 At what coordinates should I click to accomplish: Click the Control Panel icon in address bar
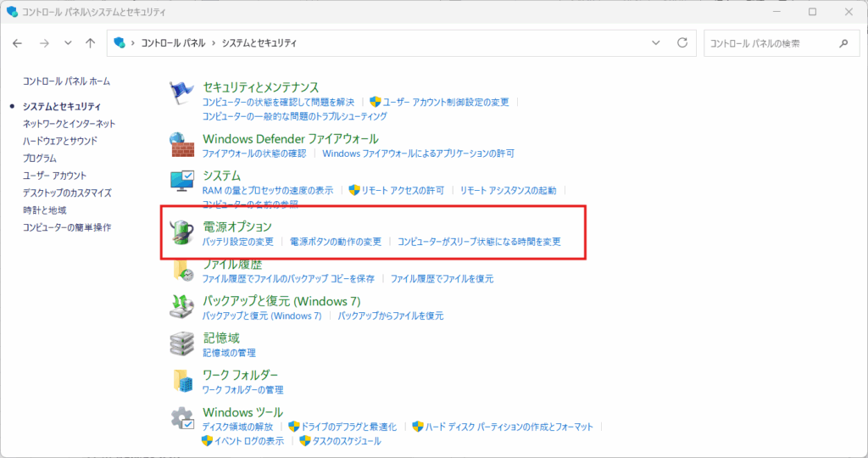point(120,42)
